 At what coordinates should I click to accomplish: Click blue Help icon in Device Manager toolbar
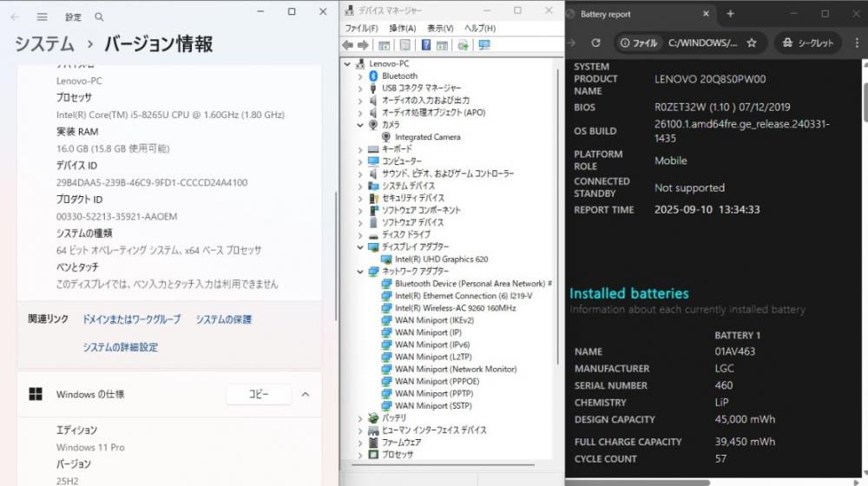click(x=425, y=45)
